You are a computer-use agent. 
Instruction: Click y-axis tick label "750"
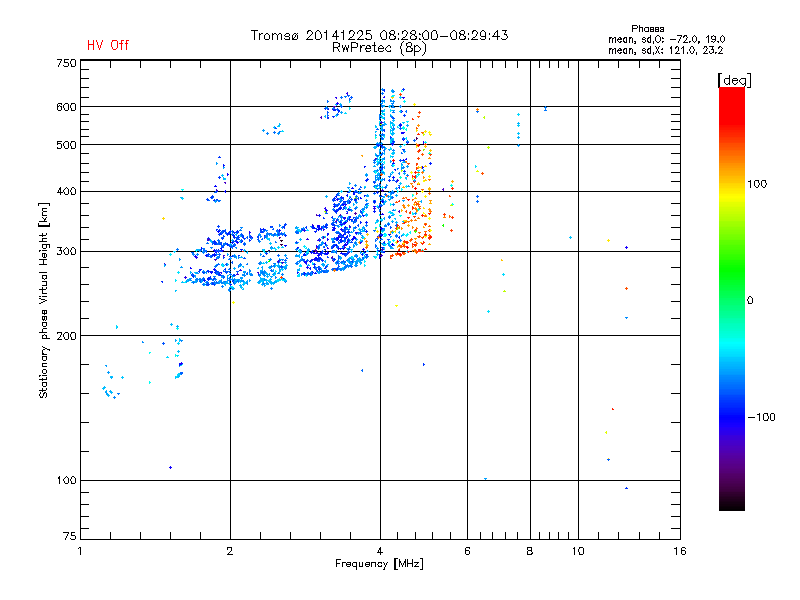point(67,63)
